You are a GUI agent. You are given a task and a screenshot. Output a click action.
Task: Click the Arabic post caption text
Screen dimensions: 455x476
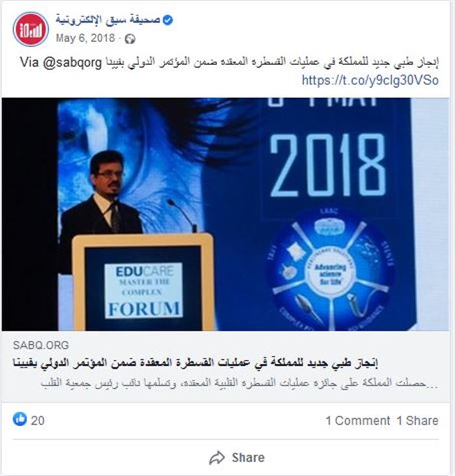[272, 62]
